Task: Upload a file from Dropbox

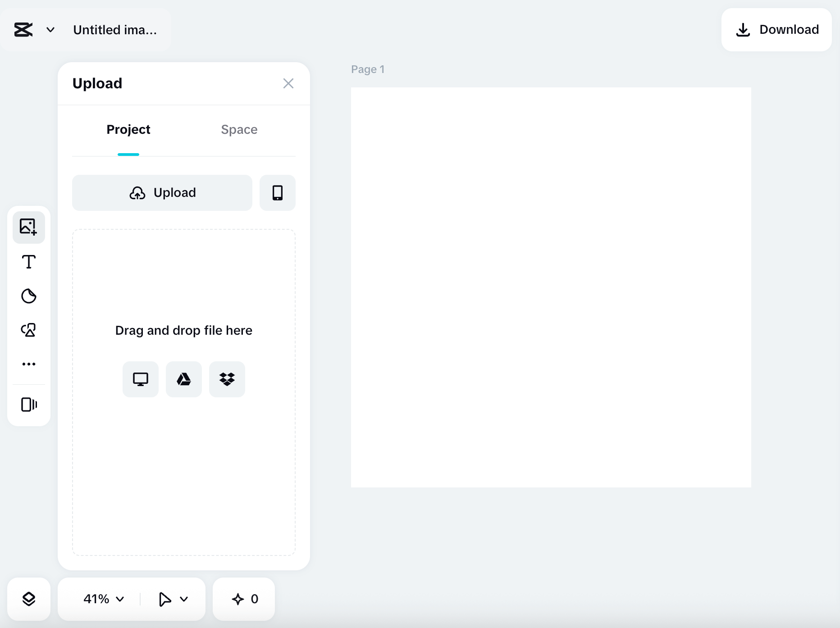Action: point(227,379)
